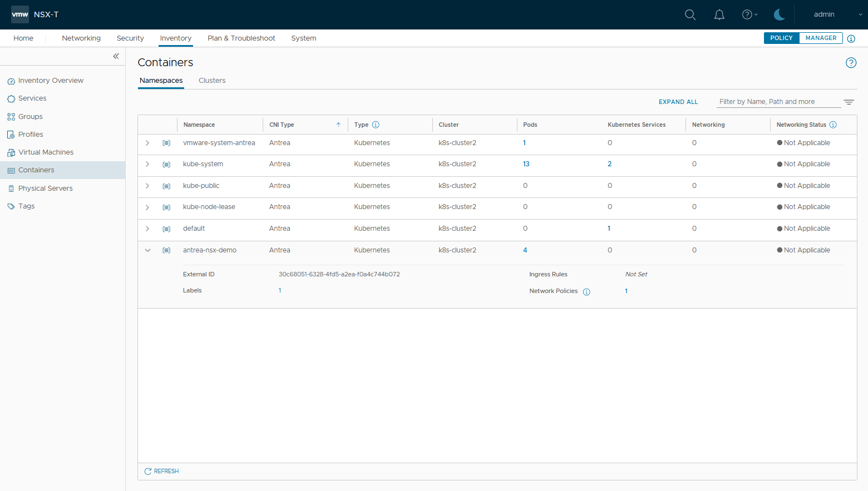Sort by Pods column header
This screenshot has width=868, height=491.
coord(530,125)
